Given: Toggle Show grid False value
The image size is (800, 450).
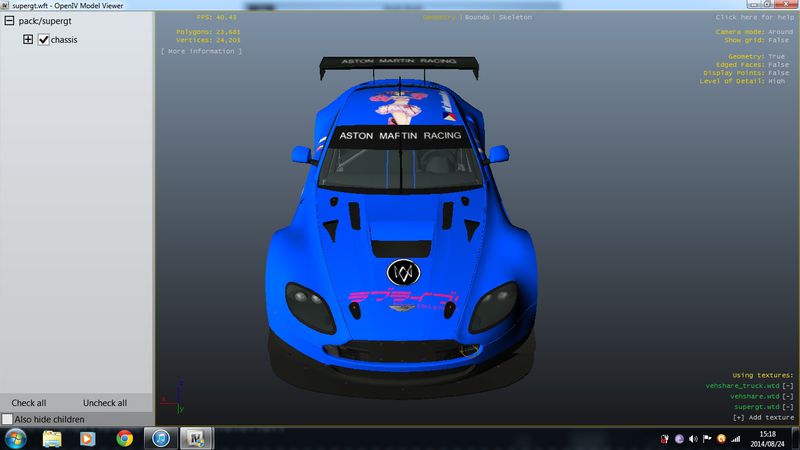Looking at the screenshot, I should click(779, 40).
